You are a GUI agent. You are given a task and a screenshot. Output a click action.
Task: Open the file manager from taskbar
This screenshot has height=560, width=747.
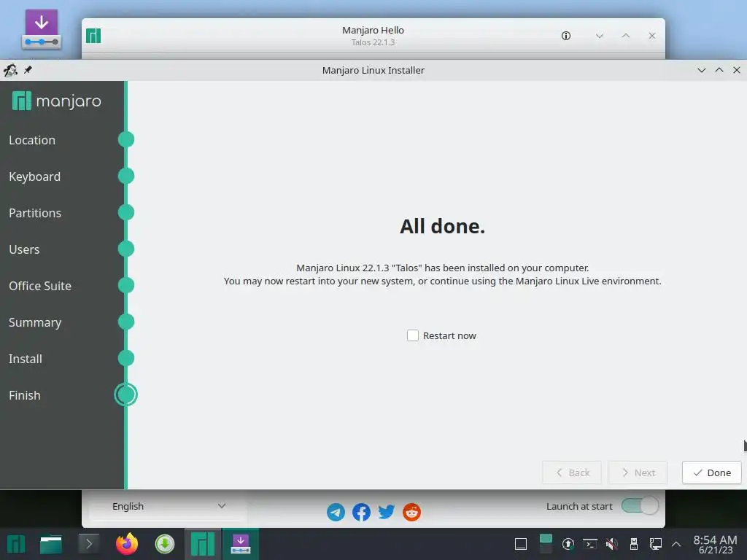pos(51,544)
